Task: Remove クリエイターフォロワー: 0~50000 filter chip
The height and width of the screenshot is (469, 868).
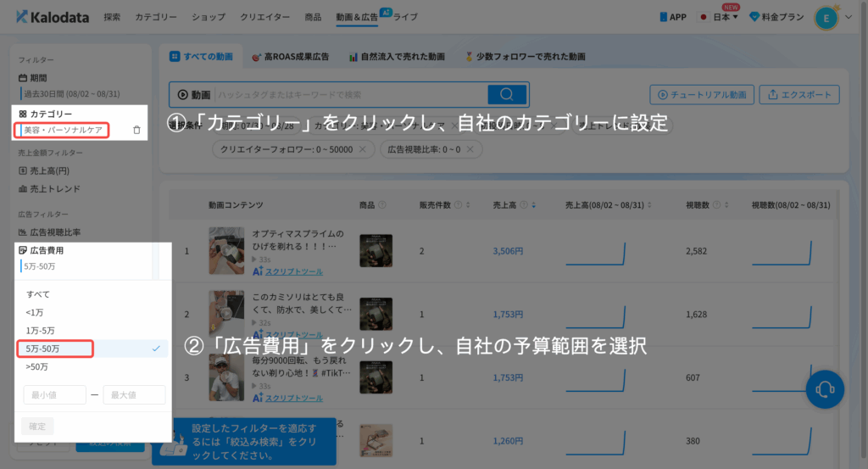Action: coord(363,149)
